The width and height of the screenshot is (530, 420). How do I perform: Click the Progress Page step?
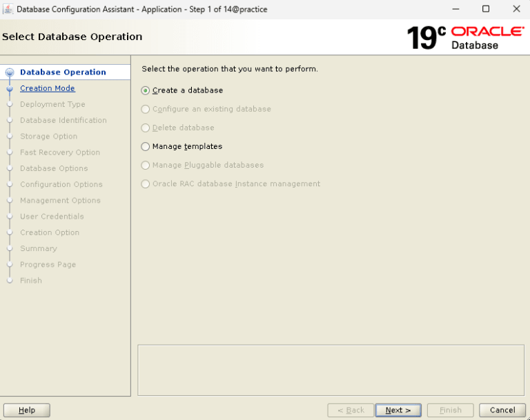48,265
